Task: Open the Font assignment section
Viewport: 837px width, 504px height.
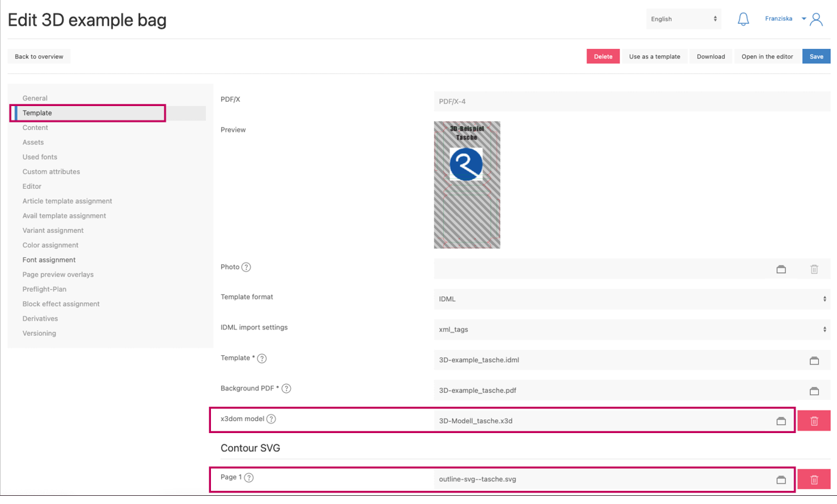Action: pos(49,260)
